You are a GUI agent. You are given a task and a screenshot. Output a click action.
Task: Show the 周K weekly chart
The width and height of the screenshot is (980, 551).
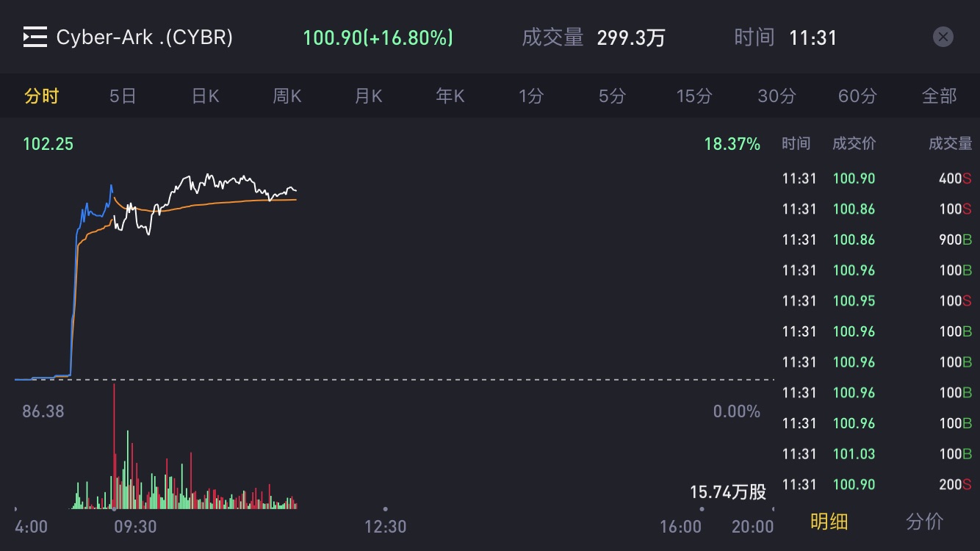pyautogui.click(x=287, y=96)
